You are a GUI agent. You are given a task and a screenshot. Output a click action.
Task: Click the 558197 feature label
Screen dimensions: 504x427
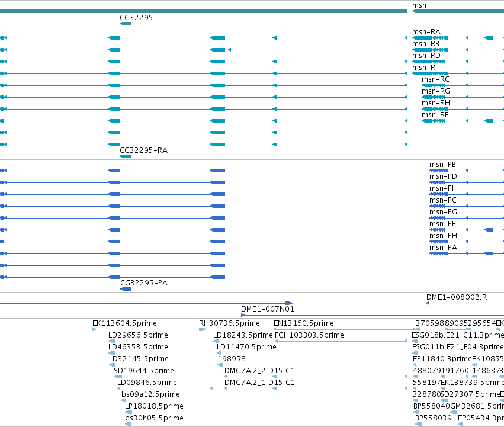click(x=426, y=383)
